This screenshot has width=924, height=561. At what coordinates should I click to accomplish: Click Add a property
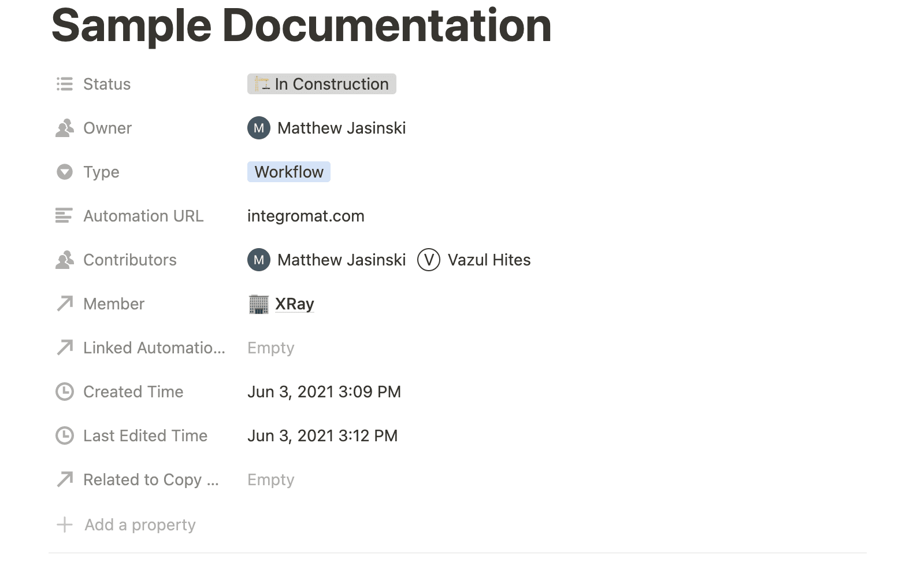coord(140,525)
